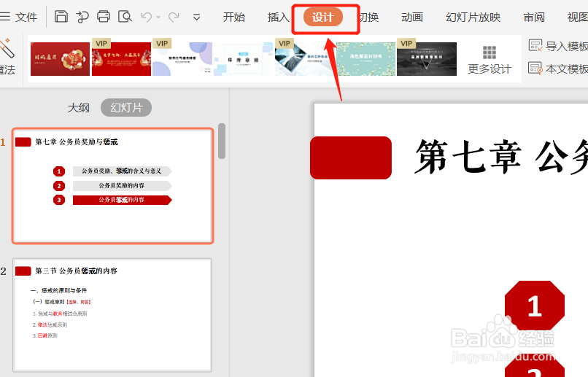The image size is (588, 377).
Task: Click the red octagon numbered 1
Action: (x=535, y=306)
